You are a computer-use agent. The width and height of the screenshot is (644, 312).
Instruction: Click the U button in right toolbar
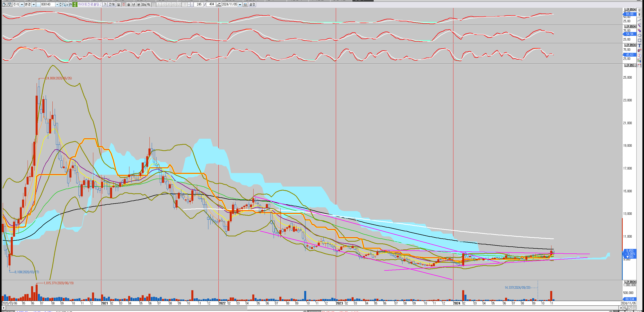(x=639, y=10)
